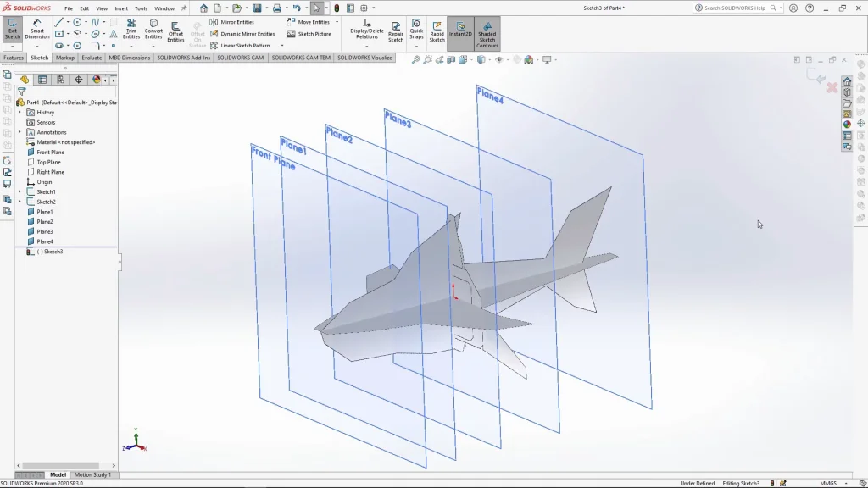Select the Offset Entities tool
The image size is (868, 488).
coord(175,32)
